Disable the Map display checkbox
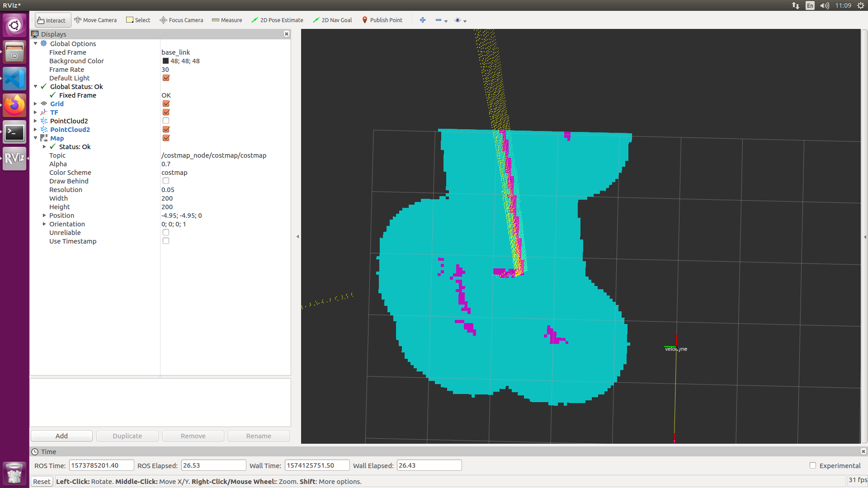Image resolution: width=868 pixels, height=488 pixels. (166, 138)
